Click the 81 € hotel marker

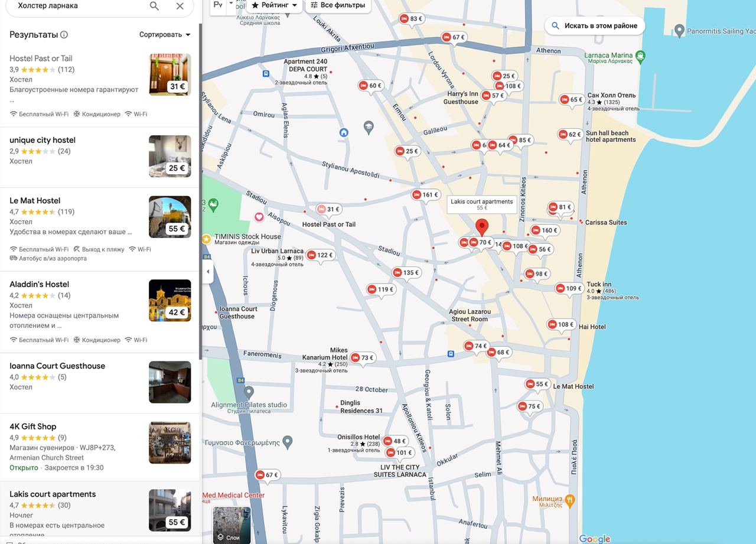(x=561, y=207)
